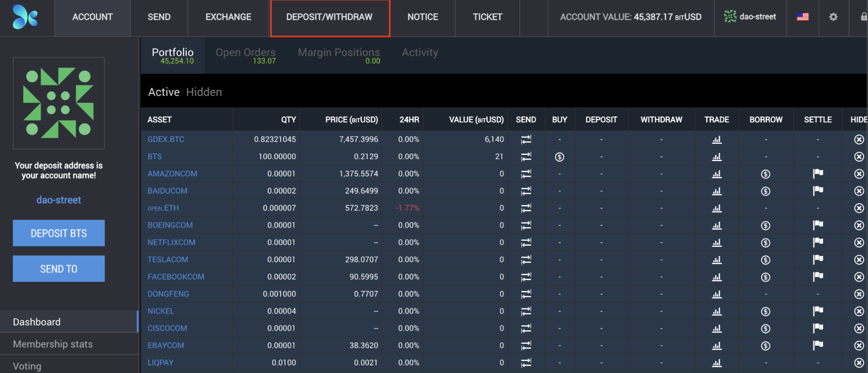Image resolution: width=868 pixels, height=373 pixels.
Task: Open the NICKEL asset link
Action: [x=161, y=311]
